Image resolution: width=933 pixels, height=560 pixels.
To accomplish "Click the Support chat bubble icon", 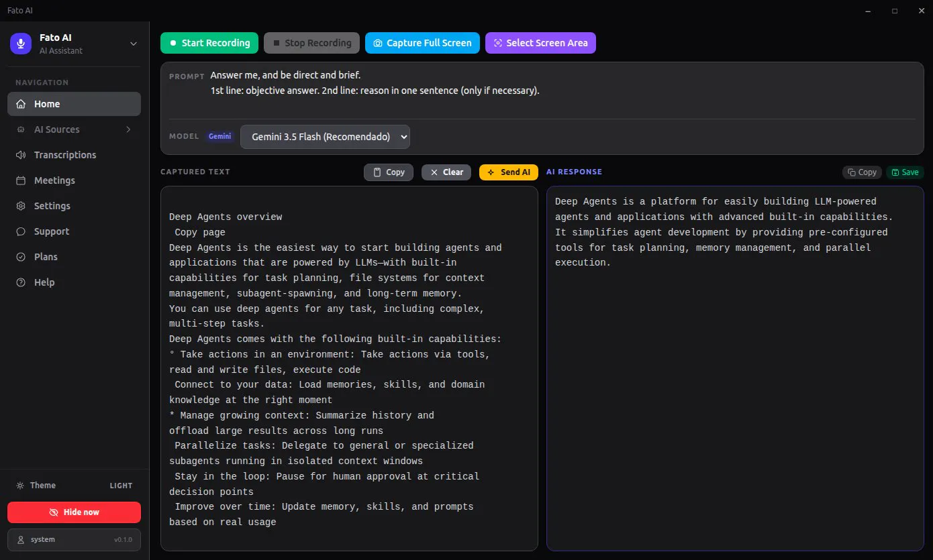I will (21, 231).
